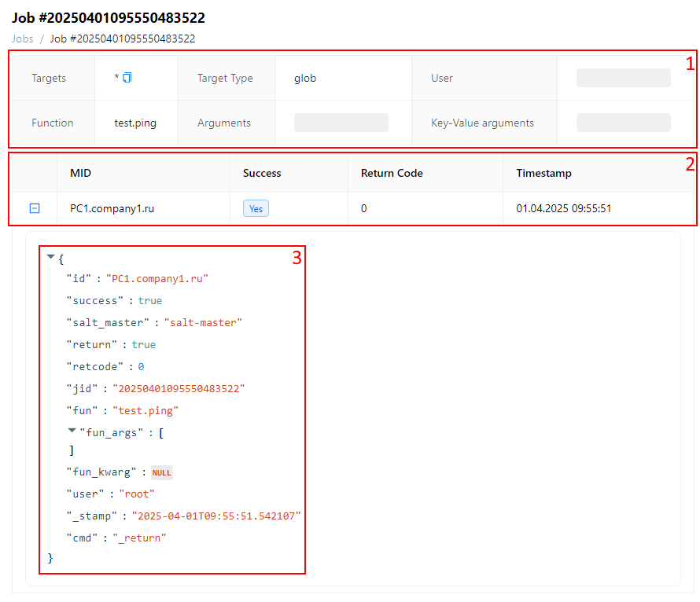Image resolution: width=700 pixels, height=602 pixels.
Task: Select JSON "cmd" value "_return"
Action: click(x=139, y=538)
